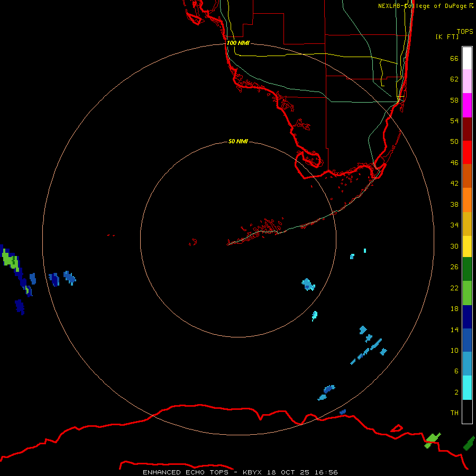Viewport: 476px width, 476px height.
Task: Click the "18" legend value
Action: (x=454, y=309)
